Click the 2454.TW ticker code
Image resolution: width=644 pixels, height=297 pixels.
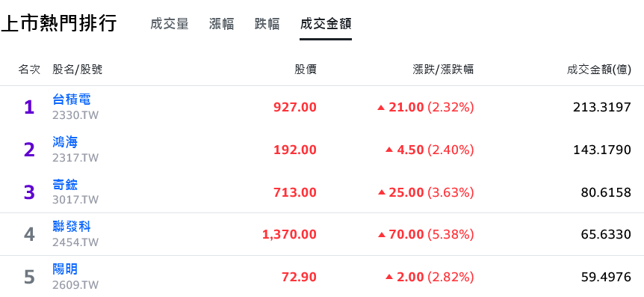[x=75, y=242]
